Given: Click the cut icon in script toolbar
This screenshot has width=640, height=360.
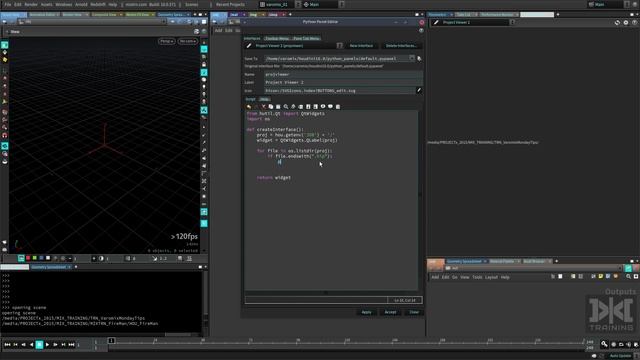Looking at the screenshot, I should tap(263, 107).
